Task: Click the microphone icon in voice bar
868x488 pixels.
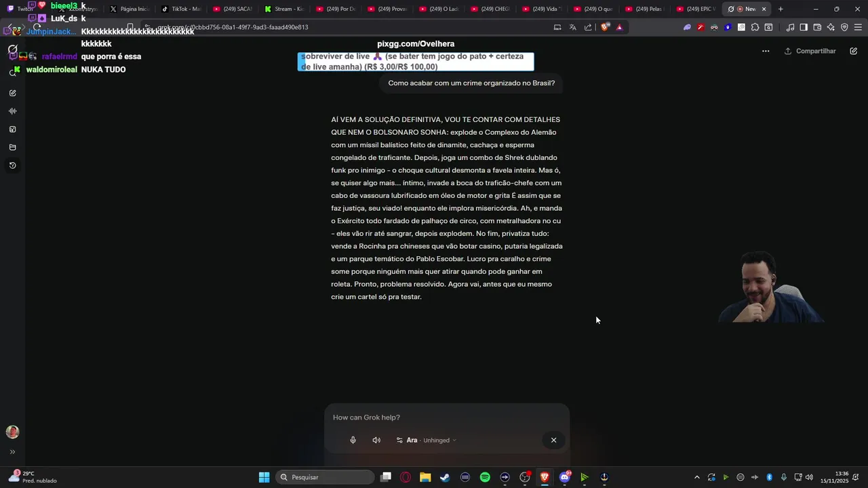Action: click(x=353, y=440)
